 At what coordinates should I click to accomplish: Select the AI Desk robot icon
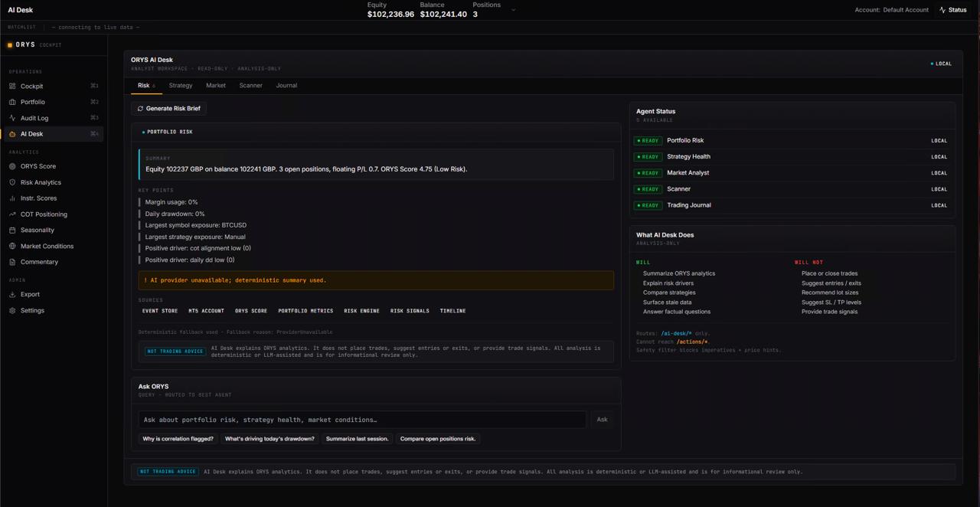(12, 134)
